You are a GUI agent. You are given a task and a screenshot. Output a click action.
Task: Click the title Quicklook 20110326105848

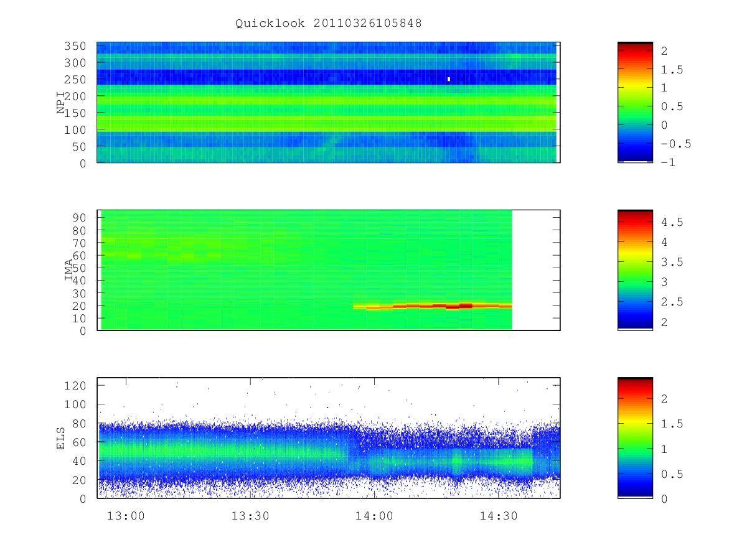[328, 24]
